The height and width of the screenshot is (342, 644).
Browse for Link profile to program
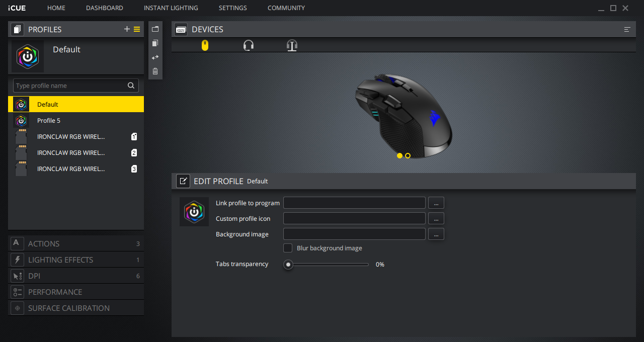point(436,203)
